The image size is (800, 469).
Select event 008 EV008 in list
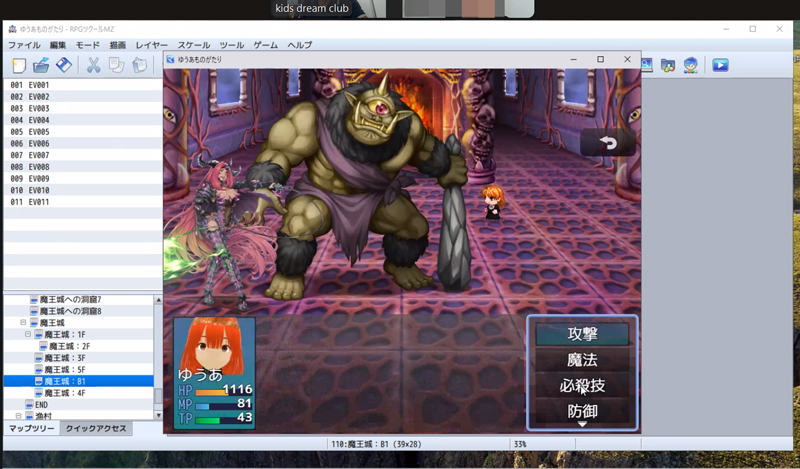pos(83,167)
